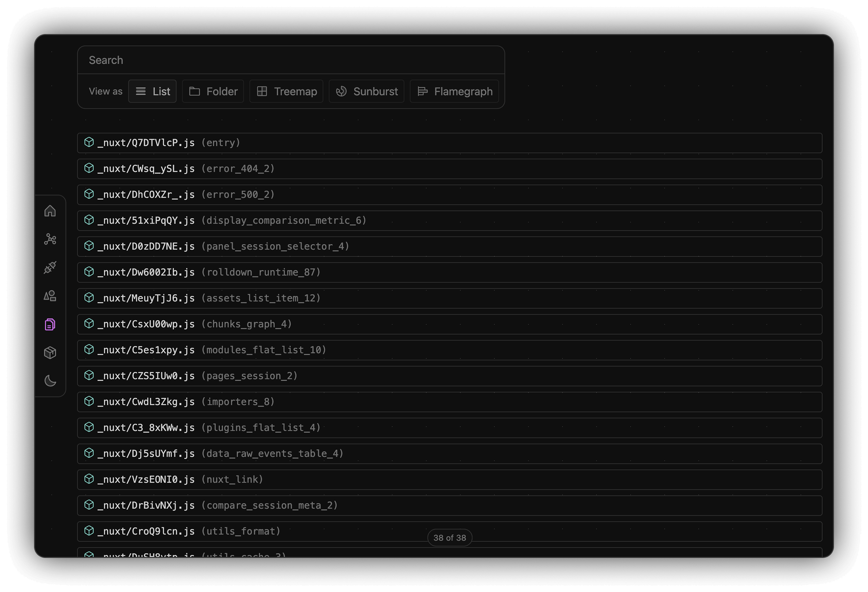Switch view to Treemap
868x592 pixels.
286,92
